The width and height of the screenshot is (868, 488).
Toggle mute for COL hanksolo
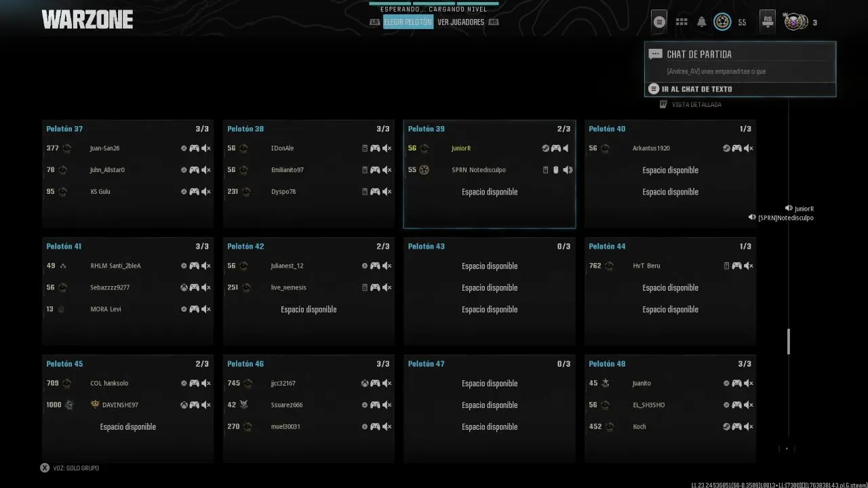pos(206,383)
